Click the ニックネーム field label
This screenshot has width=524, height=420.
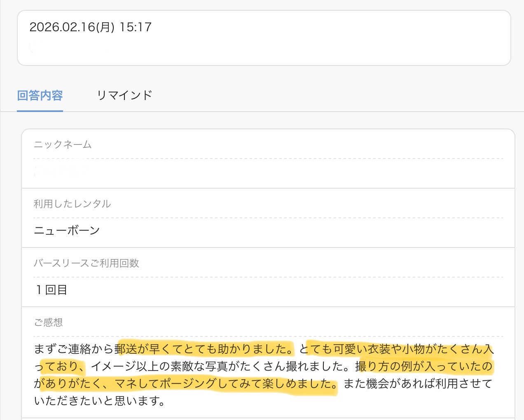click(x=63, y=145)
